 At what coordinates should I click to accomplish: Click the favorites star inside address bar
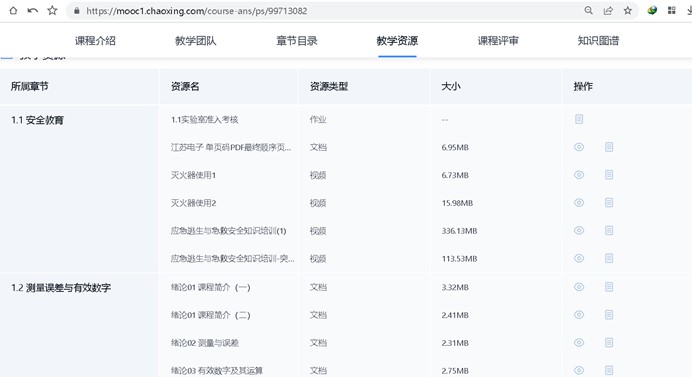click(628, 11)
